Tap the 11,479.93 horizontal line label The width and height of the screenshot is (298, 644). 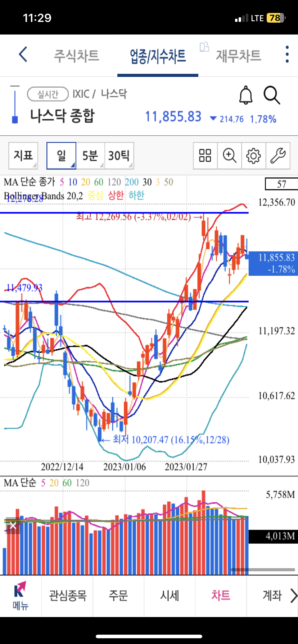24,288
